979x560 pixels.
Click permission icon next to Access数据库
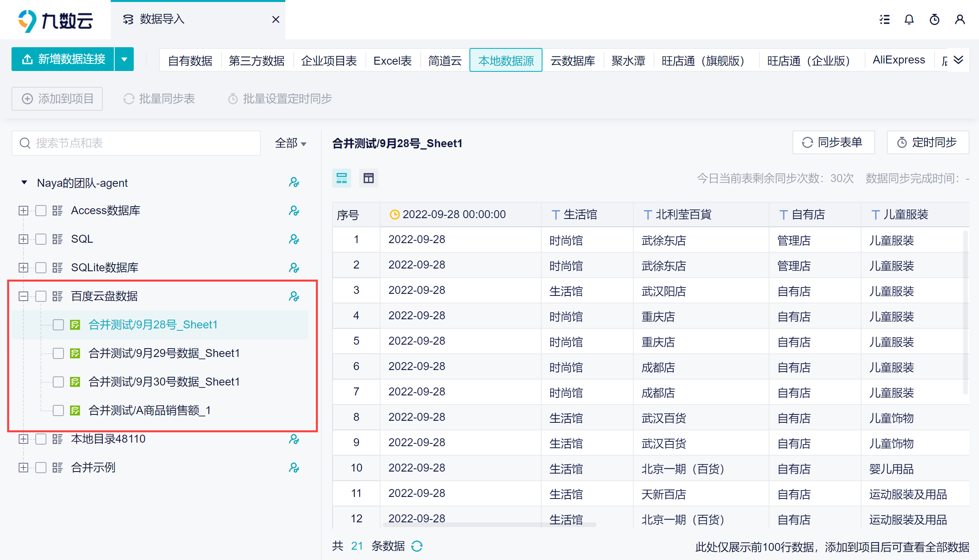[294, 211]
